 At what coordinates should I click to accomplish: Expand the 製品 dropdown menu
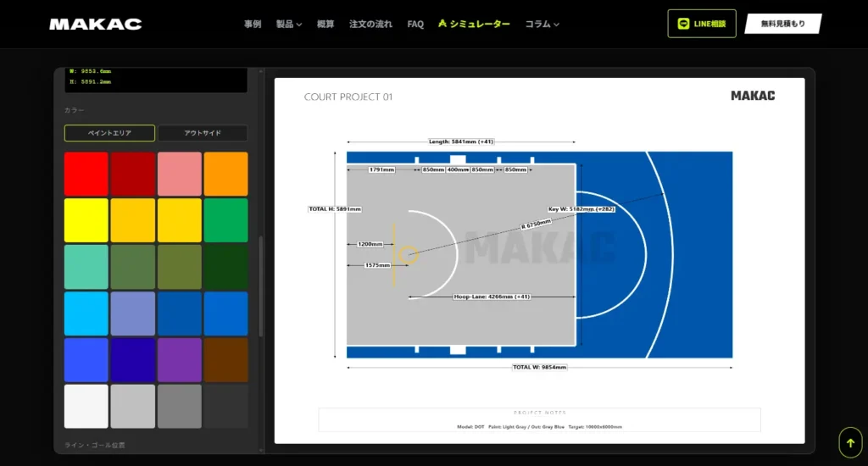tap(289, 24)
